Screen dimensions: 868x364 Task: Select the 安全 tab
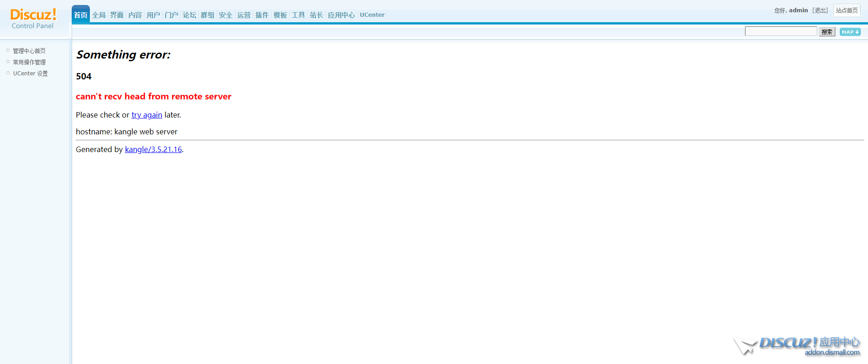[x=226, y=15]
